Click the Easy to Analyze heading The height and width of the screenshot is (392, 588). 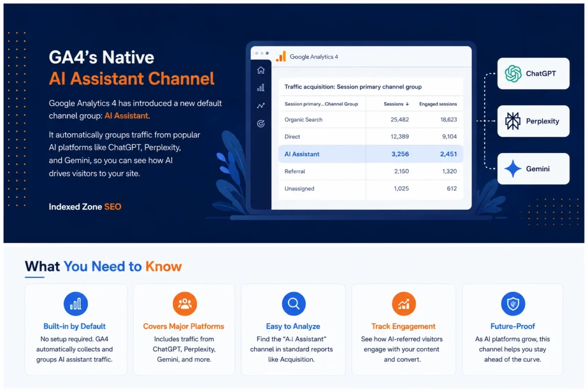coord(293,326)
